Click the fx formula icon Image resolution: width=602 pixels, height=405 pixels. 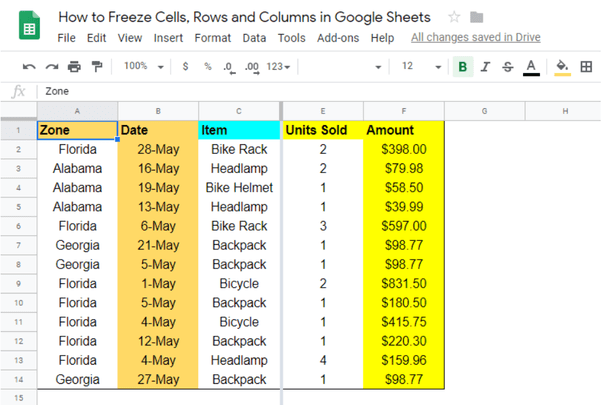tap(18, 91)
